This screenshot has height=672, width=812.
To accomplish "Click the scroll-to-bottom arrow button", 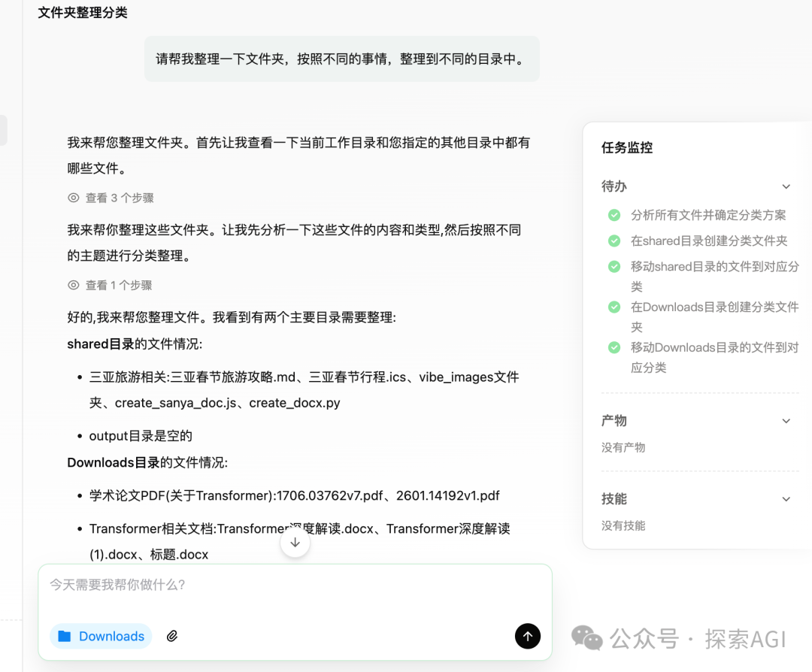I will 295,543.
